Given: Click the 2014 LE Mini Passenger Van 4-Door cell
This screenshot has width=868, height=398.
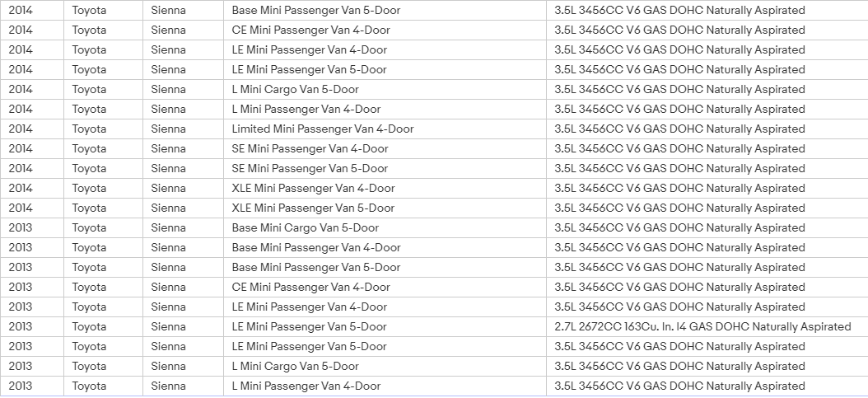Looking at the screenshot, I should pyautogui.click(x=385, y=49).
